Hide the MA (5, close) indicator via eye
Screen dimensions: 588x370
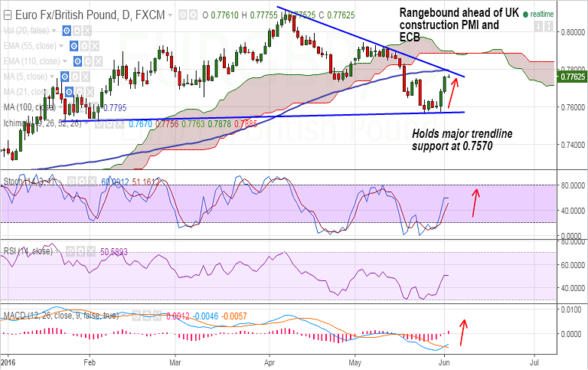65,77
